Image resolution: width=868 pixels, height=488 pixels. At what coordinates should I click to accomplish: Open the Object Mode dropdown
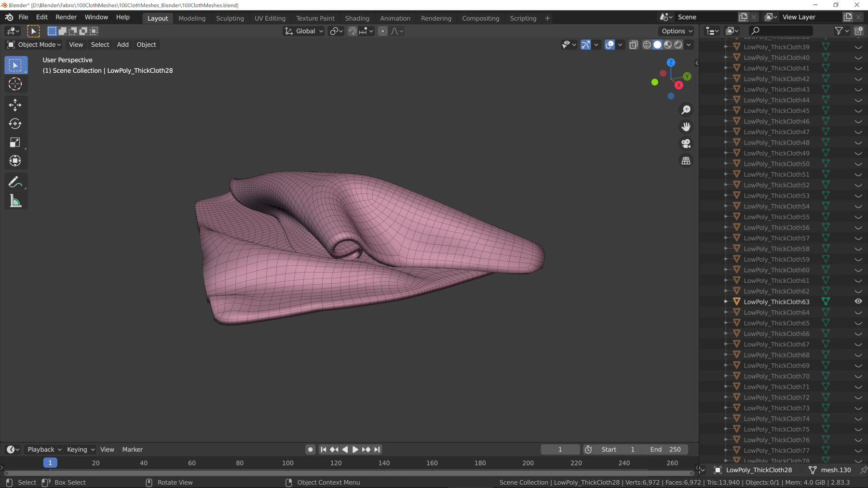tap(34, 45)
